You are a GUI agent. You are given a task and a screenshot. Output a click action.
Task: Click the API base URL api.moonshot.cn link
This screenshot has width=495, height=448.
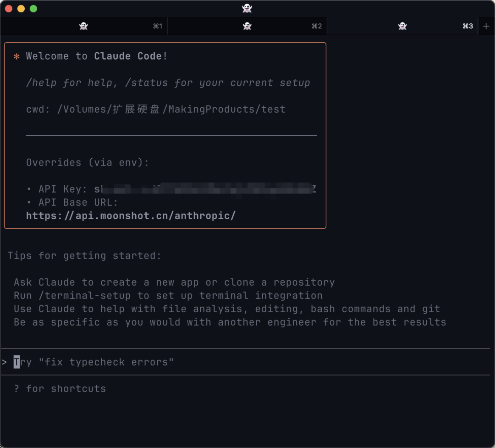131,216
